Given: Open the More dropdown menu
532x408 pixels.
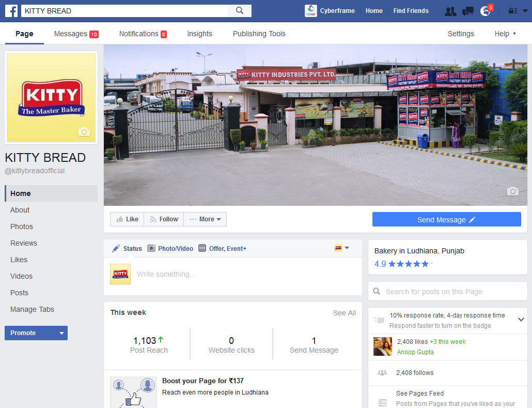Looking at the screenshot, I should 205,219.
